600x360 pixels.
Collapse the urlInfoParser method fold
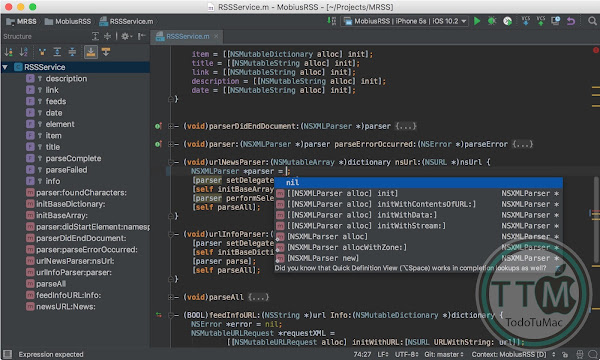click(171, 234)
